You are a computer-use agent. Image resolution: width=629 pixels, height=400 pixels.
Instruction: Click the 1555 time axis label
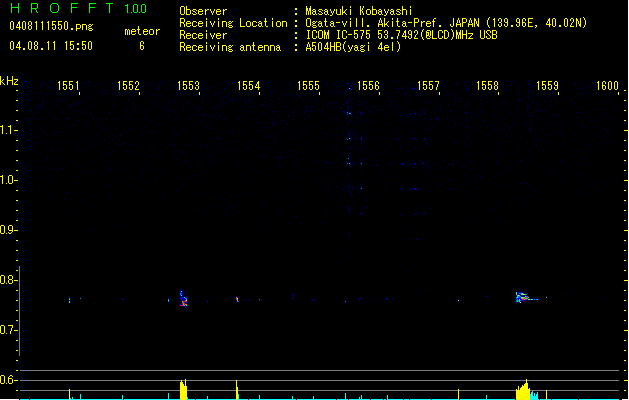click(x=308, y=86)
